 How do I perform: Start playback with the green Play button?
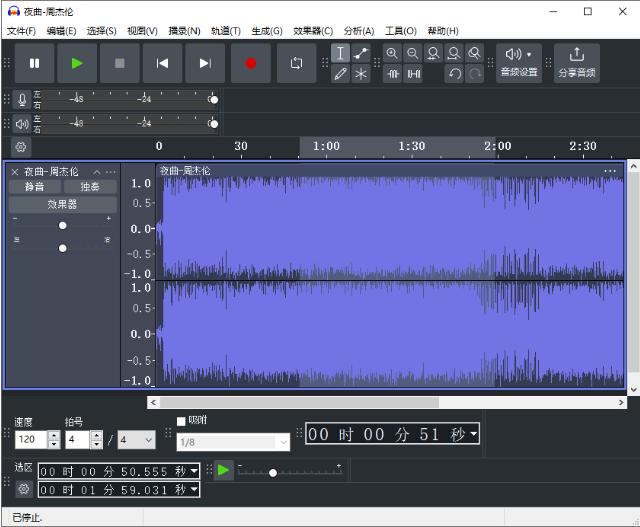point(77,63)
